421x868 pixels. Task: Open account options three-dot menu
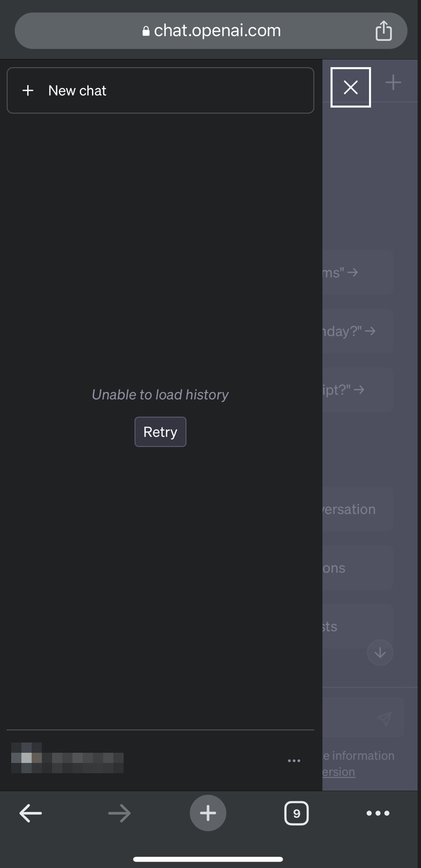(x=294, y=761)
